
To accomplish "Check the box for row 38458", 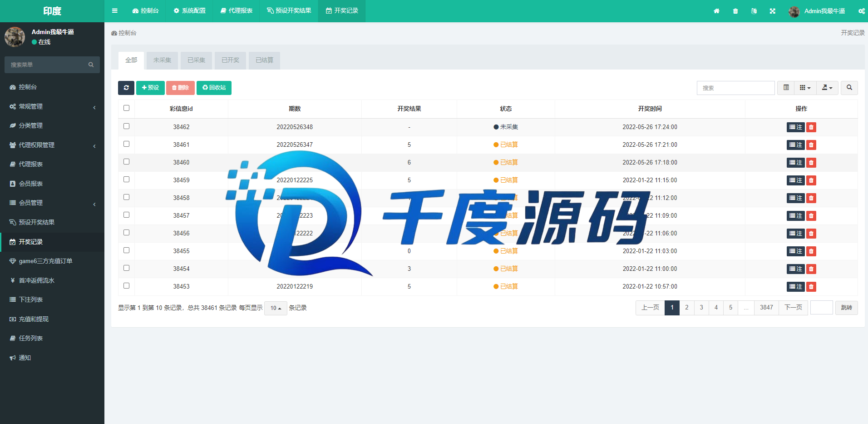I will point(126,197).
